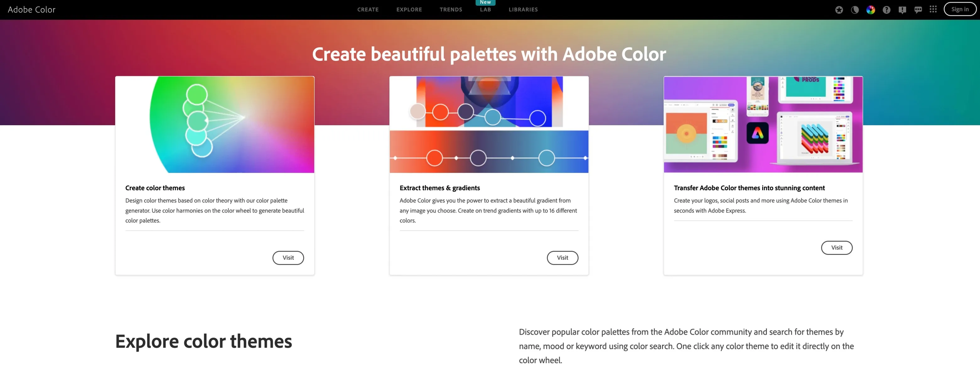Click the rainbow color wheel icon in the header
980x366 pixels.
coord(871,9)
